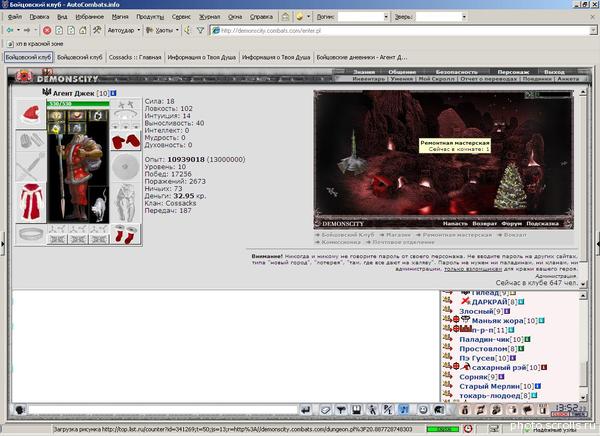The width and height of the screenshot is (600, 436).
Task: Click the red clock icon in status bar
Action: point(468,429)
